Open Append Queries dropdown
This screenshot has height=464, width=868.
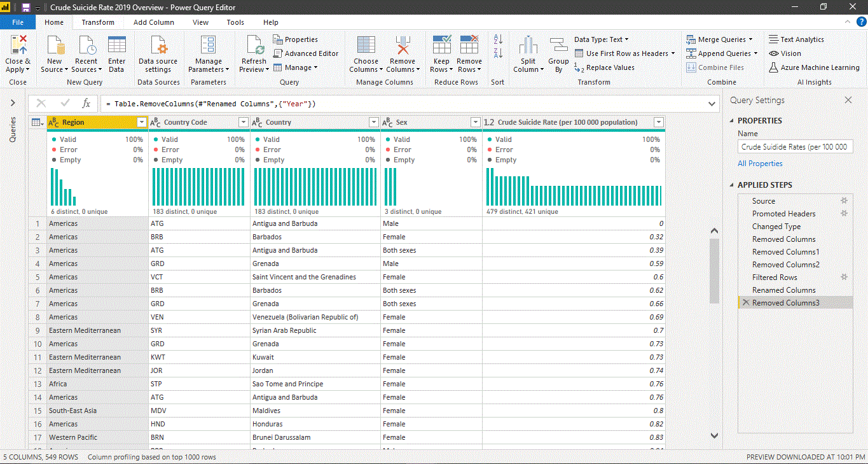point(722,53)
